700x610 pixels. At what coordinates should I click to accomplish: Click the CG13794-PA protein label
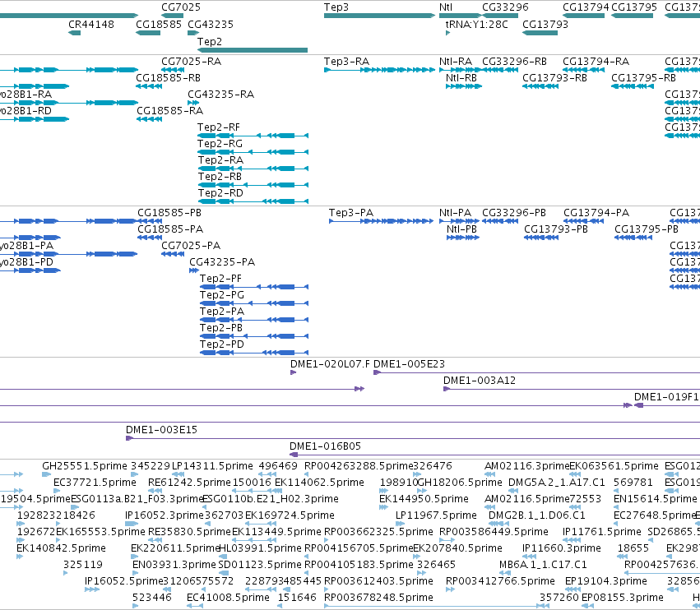pyautogui.click(x=596, y=212)
